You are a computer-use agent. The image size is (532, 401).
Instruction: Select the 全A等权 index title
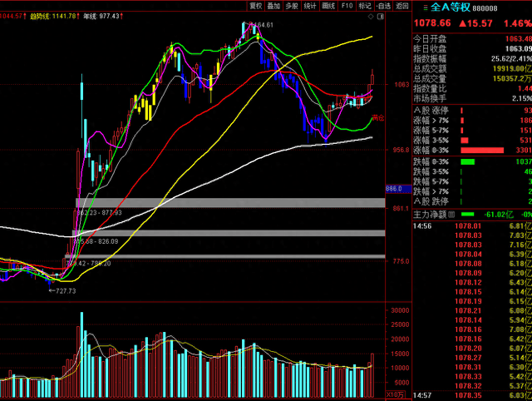[451, 7]
